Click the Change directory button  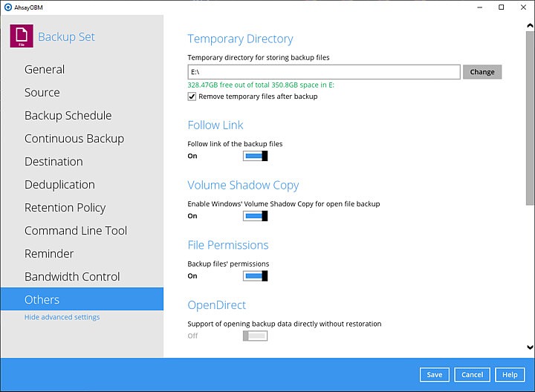pos(482,72)
